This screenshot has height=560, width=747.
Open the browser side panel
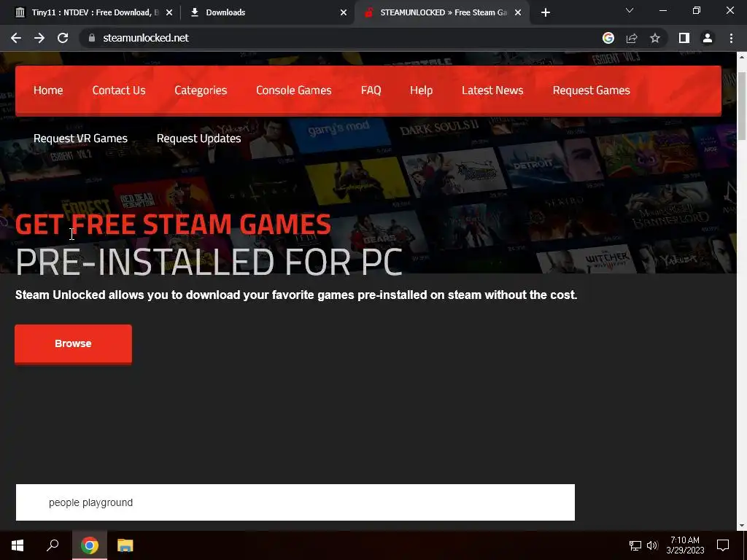(684, 38)
